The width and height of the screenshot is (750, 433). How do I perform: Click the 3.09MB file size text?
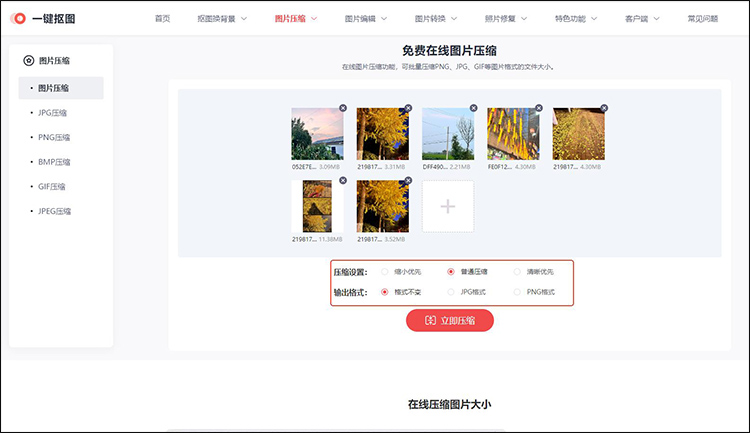tap(329, 167)
